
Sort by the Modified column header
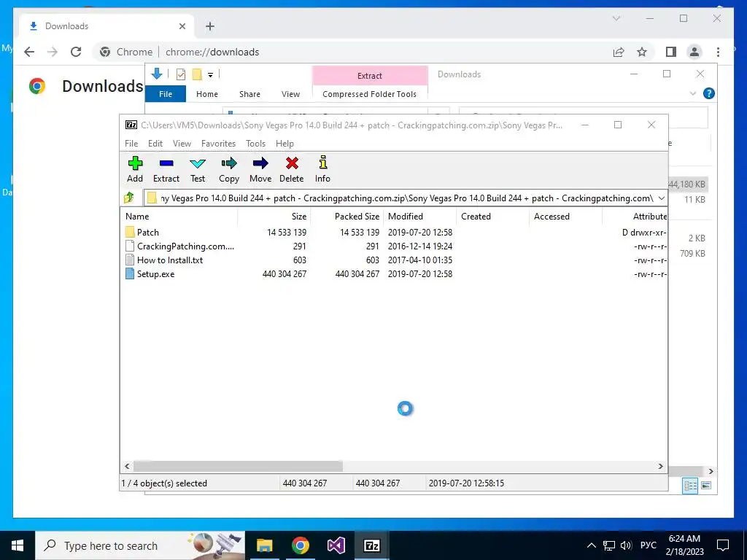click(419, 216)
